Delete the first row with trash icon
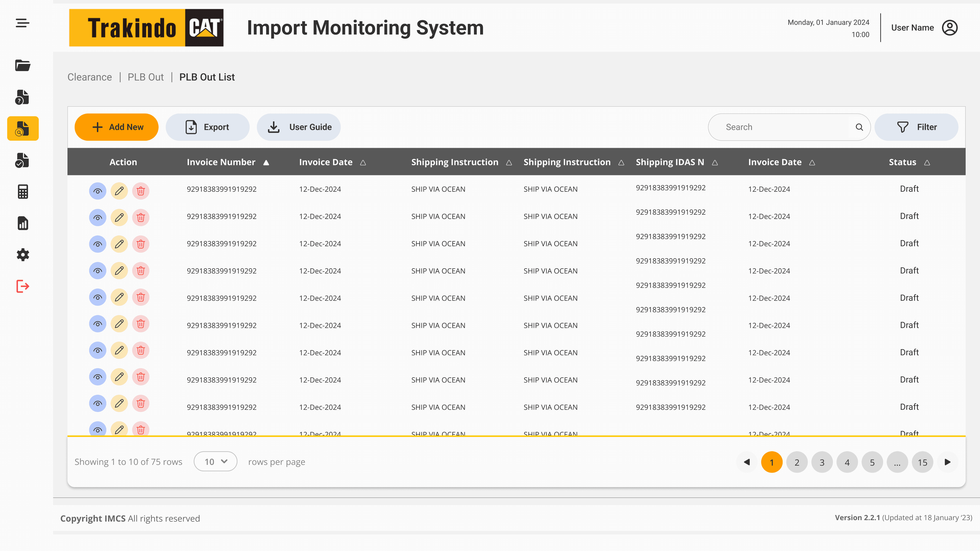The height and width of the screenshot is (551, 980). (x=141, y=191)
